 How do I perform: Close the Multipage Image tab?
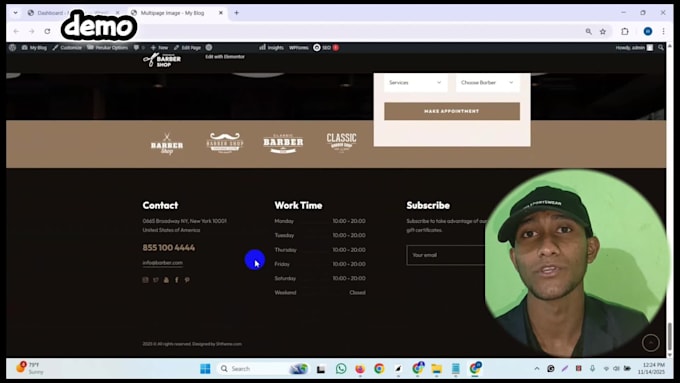pyautogui.click(x=221, y=13)
